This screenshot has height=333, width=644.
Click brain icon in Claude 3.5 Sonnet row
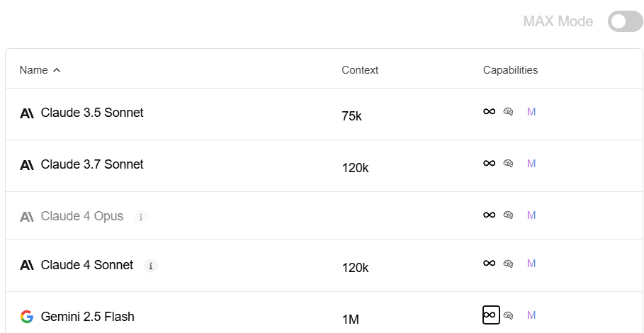click(x=509, y=111)
